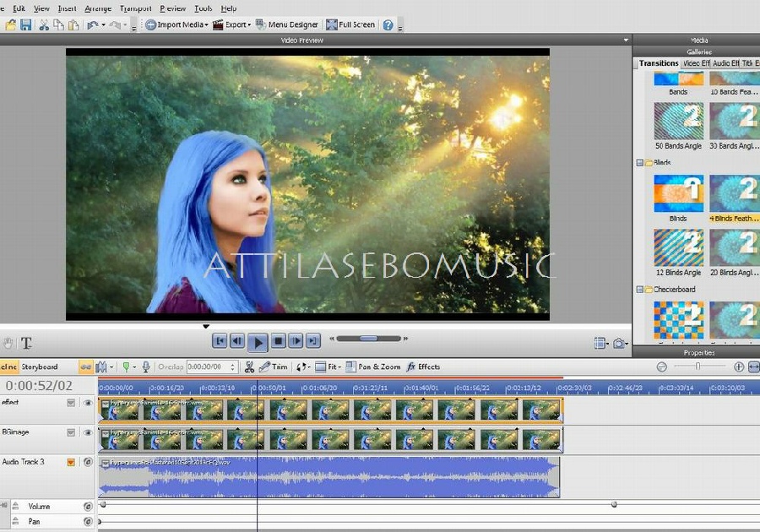Viewport: 760px width, 532px height.
Task: Select the text tool under the preview
Action: pyautogui.click(x=26, y=344)
